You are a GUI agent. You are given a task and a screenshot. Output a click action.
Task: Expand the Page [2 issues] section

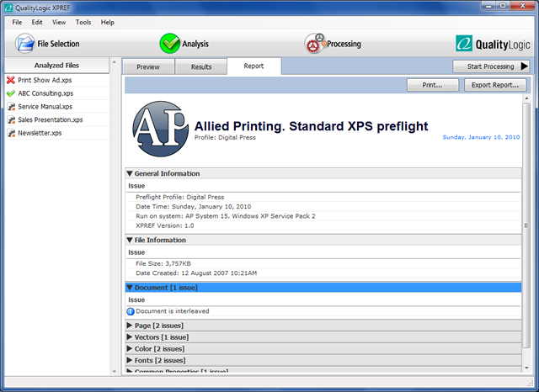(130, 325)
